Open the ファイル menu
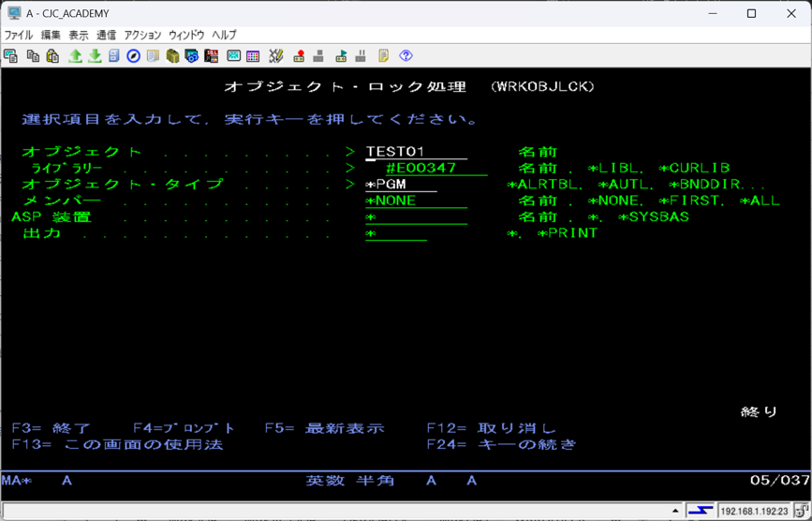Viewport: 812px width, 521px height. tap(19, 36)
